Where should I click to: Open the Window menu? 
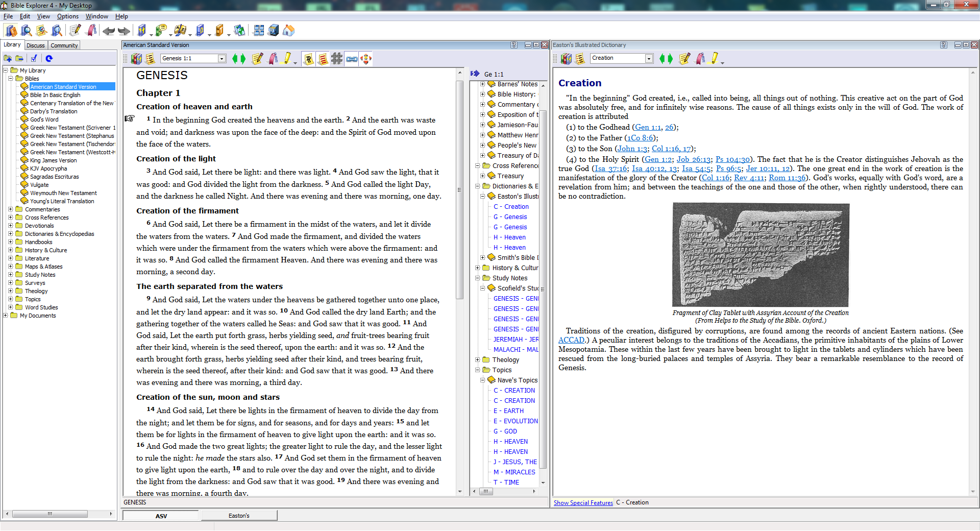click(96, 16)
